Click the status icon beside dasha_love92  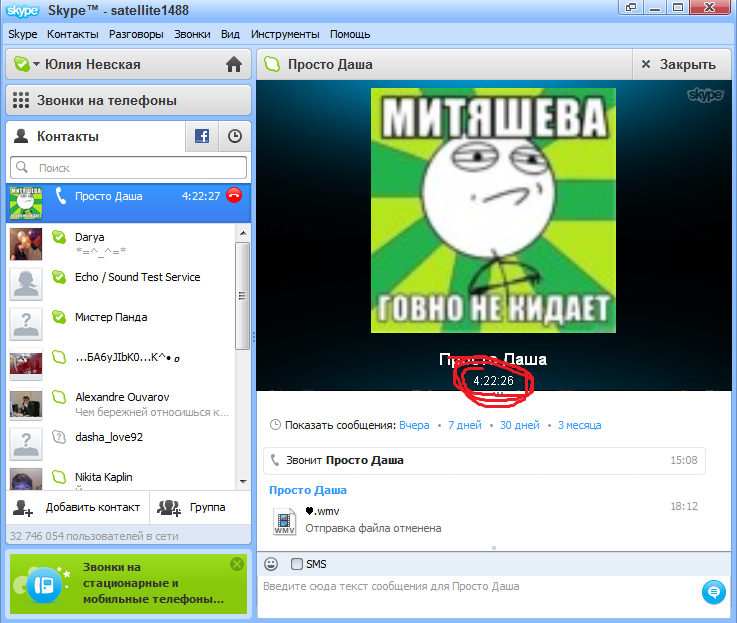click(59, 437)
